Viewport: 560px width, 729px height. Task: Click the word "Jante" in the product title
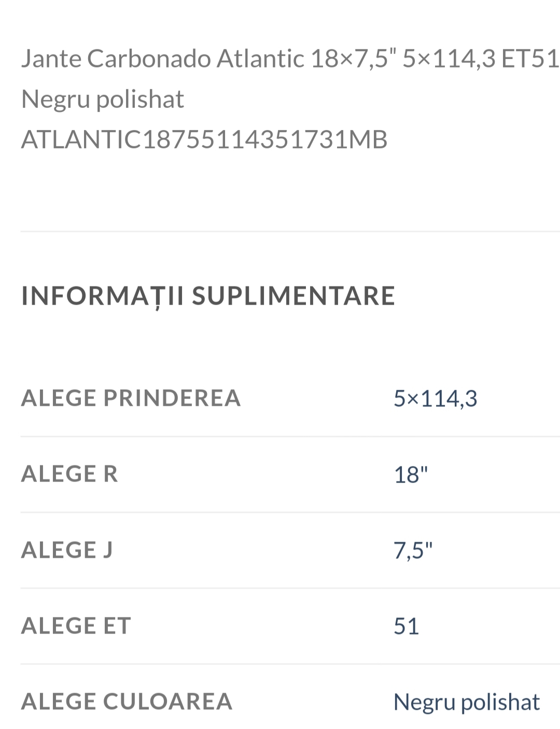[51, 59]
